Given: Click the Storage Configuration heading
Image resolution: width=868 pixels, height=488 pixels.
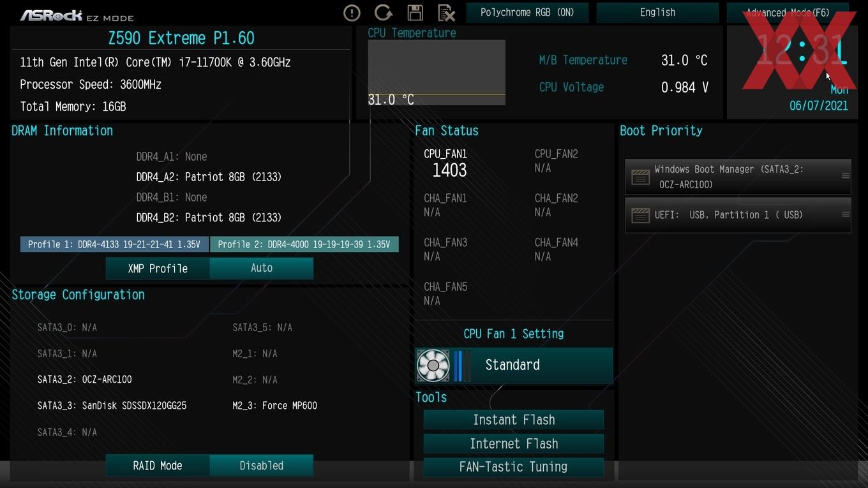Looking at the screenshot, I should pyautogui.click(x=78, y=295).
